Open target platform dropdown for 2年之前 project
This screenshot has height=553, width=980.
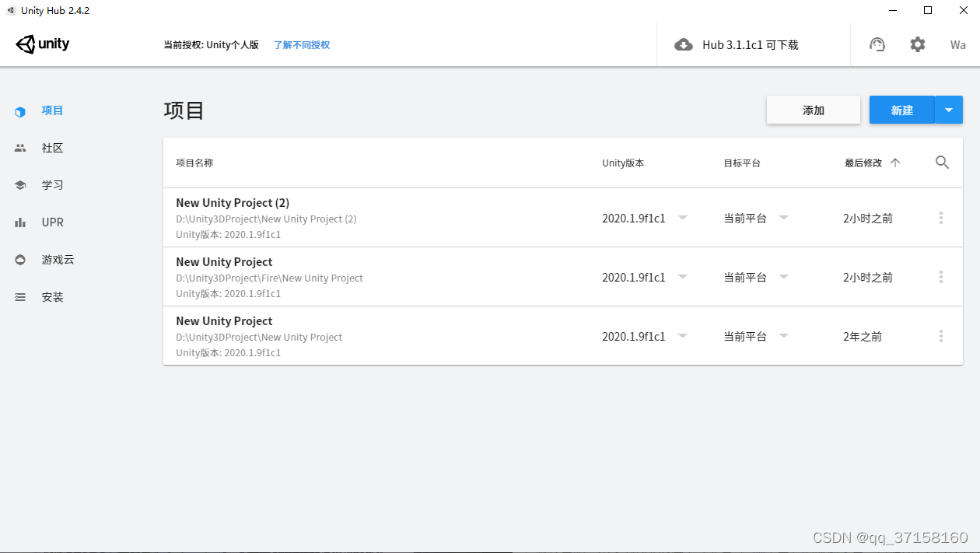pos(784,336)
